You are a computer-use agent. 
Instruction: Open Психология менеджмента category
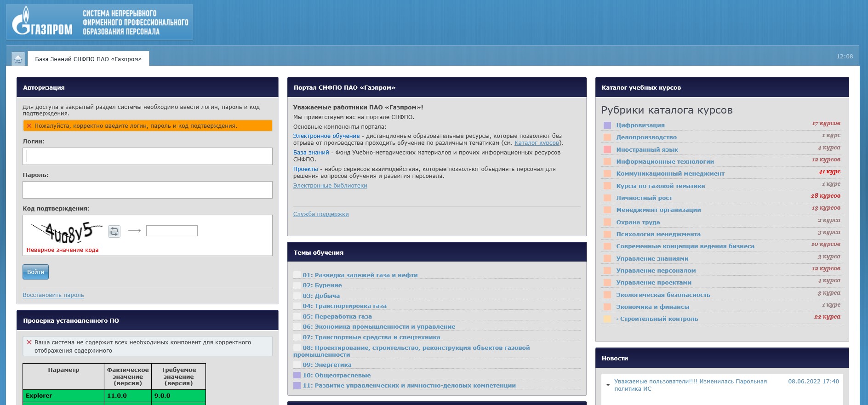[658, 234]
